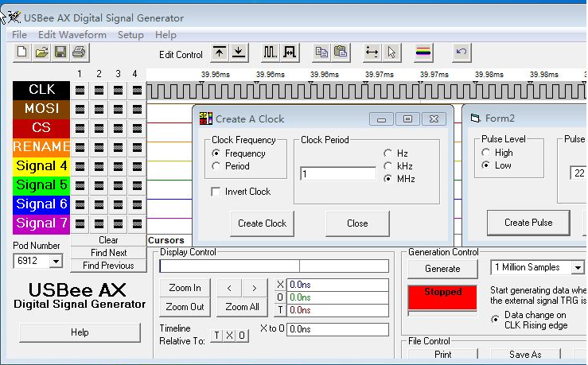This screenshot has width=588, height=365.
Task: Click Signal 4 pattern box in column 4
Action: [137, 166]
